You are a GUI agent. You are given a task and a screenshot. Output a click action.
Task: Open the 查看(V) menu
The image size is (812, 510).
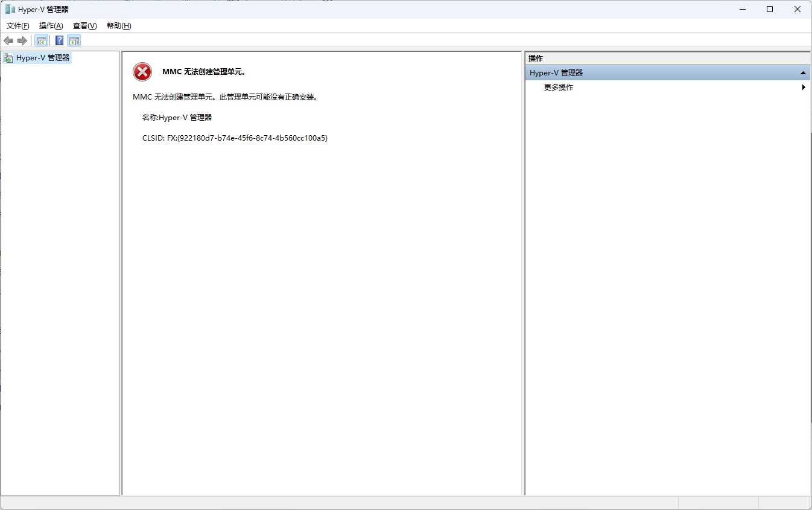point(85,26)
